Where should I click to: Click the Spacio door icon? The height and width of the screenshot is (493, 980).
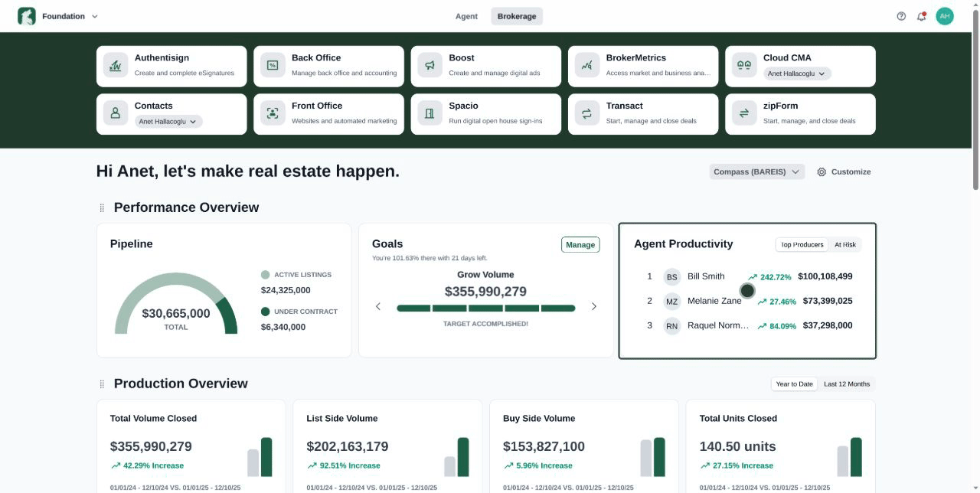(x=430, y=113)
